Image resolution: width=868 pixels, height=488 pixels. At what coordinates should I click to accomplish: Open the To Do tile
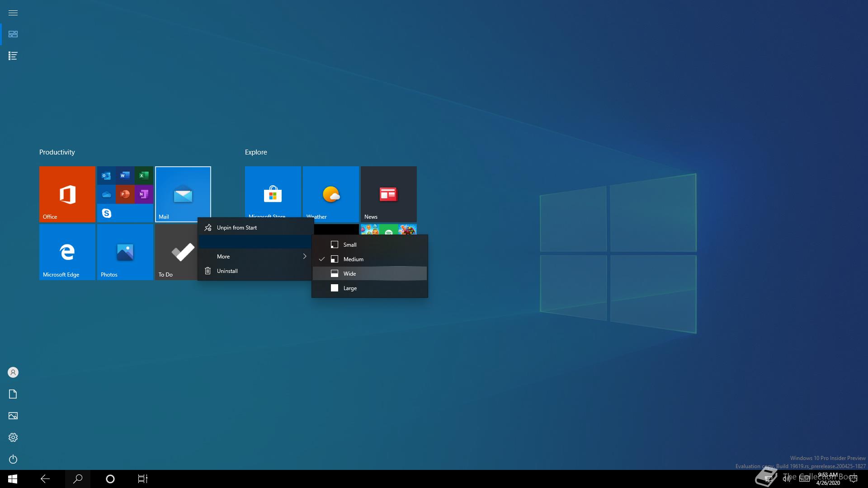(176, 252)
